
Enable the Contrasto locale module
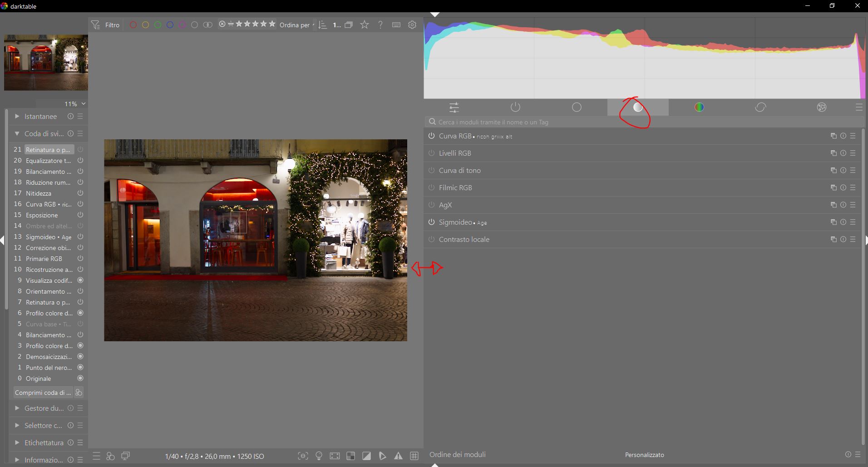431,240
